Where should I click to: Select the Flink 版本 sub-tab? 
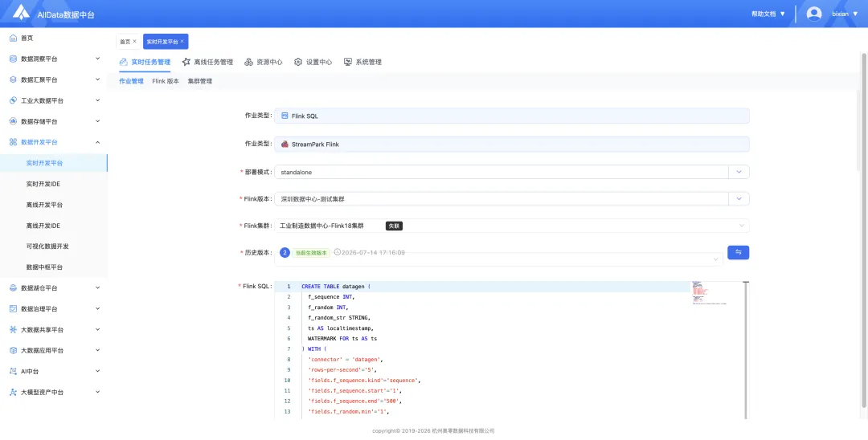166,81
